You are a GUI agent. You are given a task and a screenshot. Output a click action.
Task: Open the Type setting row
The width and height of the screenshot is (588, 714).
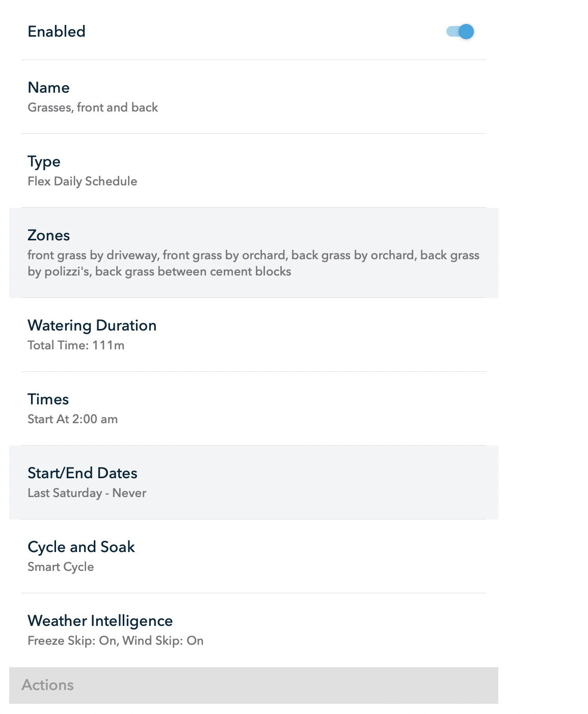(x=254, y=171)
